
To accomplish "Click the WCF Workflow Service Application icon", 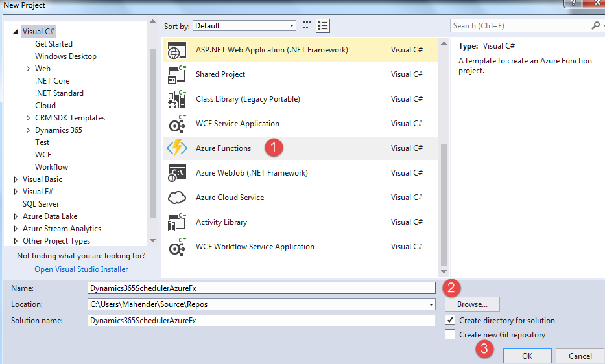I will [177, 247].
